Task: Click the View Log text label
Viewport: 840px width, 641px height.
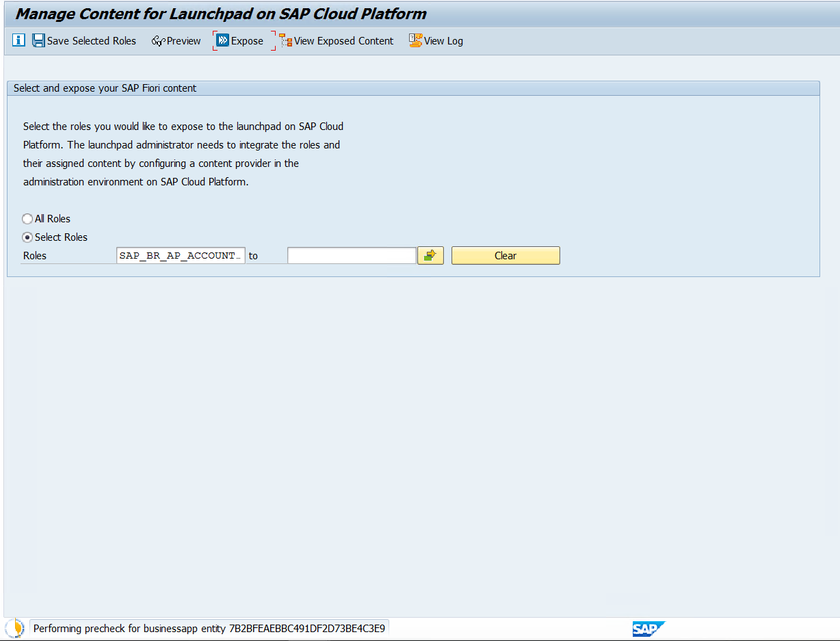Action: point(443,41)
